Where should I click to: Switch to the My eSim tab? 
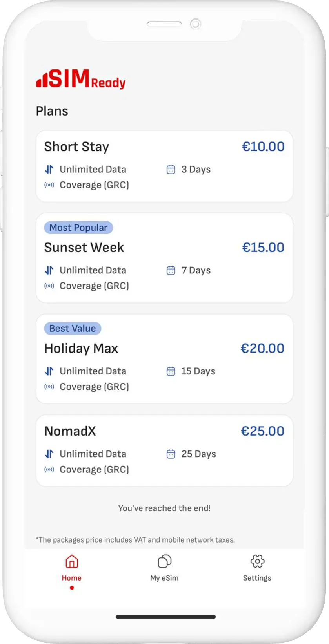pos(164,578)
